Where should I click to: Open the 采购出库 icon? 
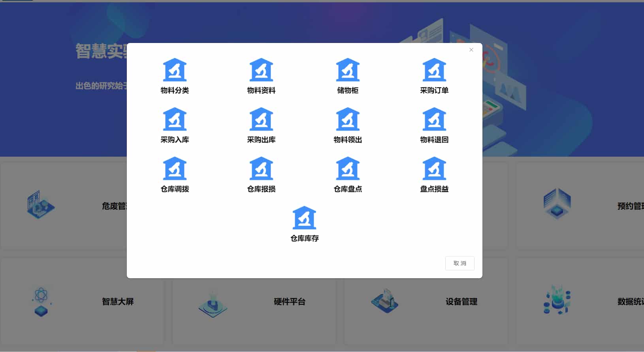(261, 119)
